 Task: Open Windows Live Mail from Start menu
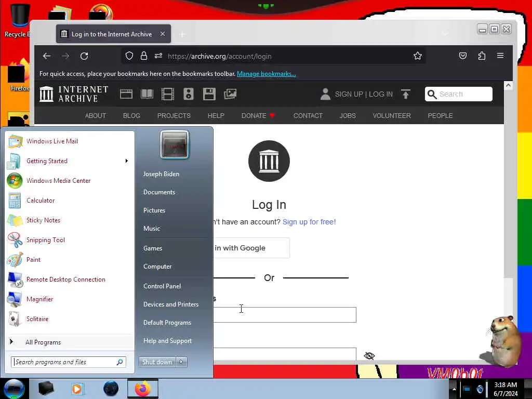70,141
